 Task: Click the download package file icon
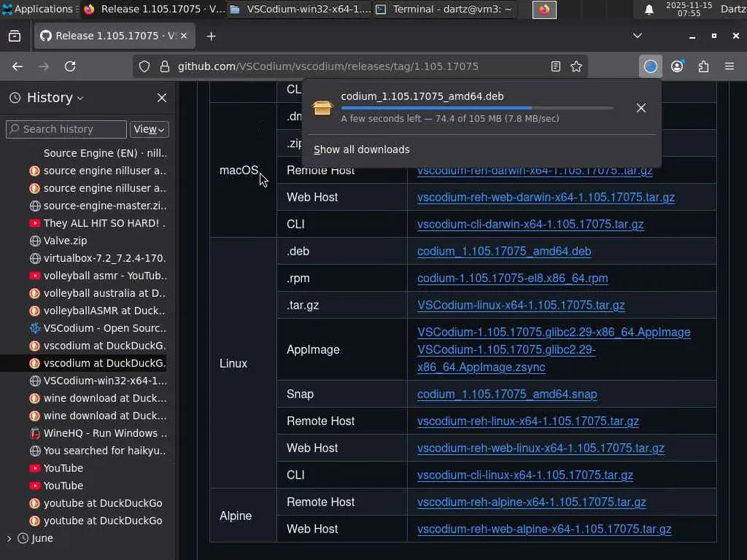(322, 108)
